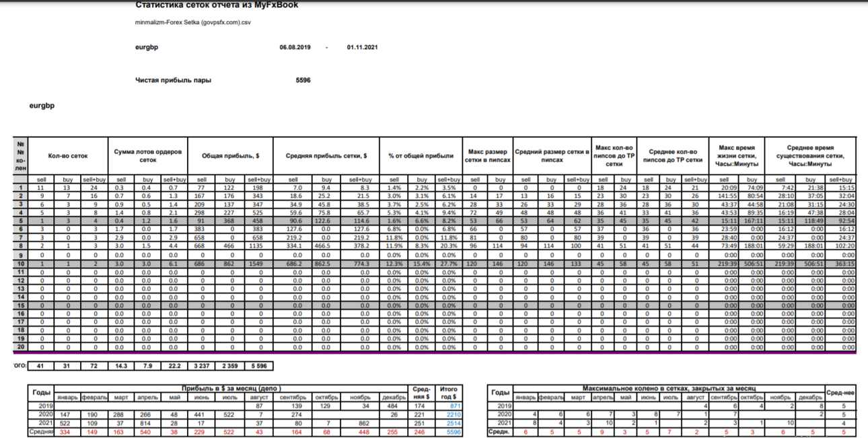This screenshot has height=438, width=868.
Task: Click the 'Средний размер сетки в пипсах' header
Action: tap(552, 155)
